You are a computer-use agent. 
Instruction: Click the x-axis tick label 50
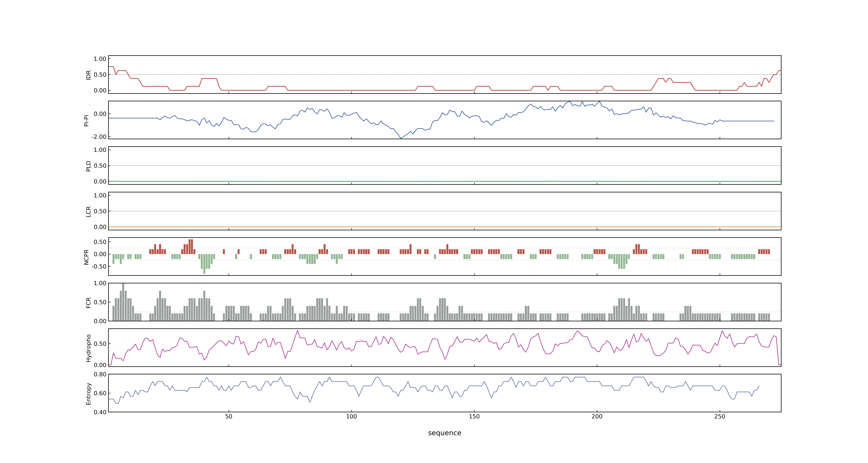click(229, 416)
